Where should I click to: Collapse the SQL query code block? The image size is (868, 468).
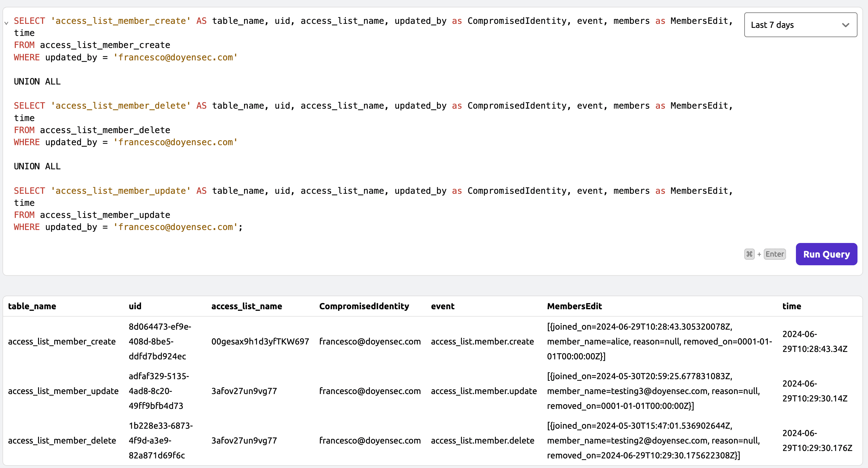[6, 23]
